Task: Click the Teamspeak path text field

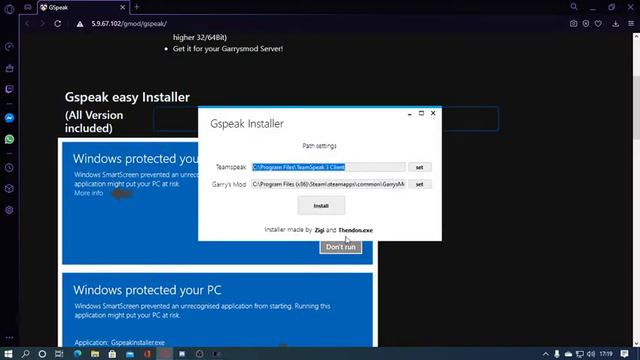Action: (x=329, y=167)
